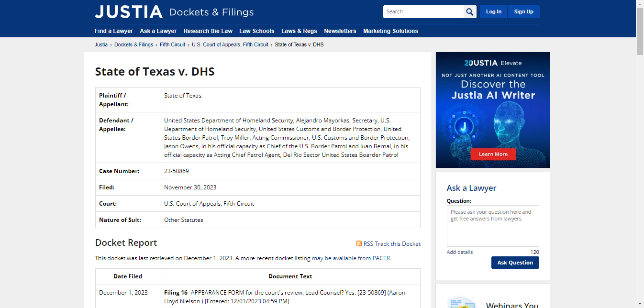The image size is (644, 308).
Task: Click into the Ask a Lawyer question box
Action: [x=493, y=226]
